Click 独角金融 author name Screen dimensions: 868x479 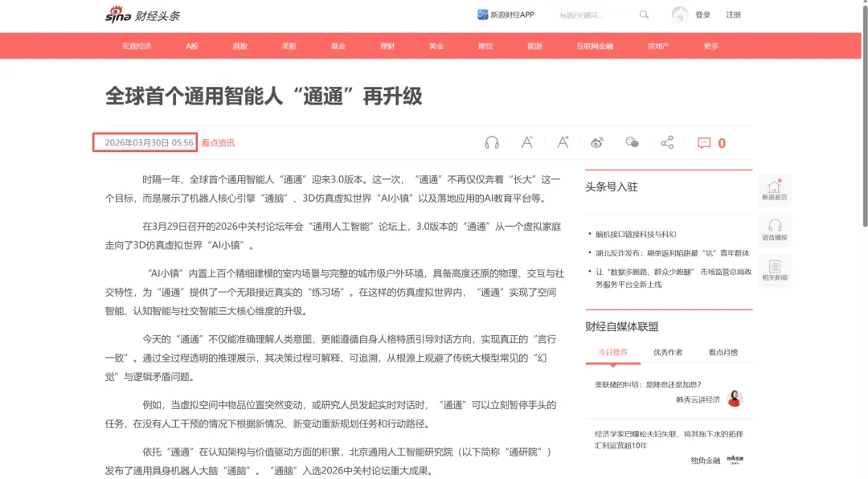coord(706,461)
